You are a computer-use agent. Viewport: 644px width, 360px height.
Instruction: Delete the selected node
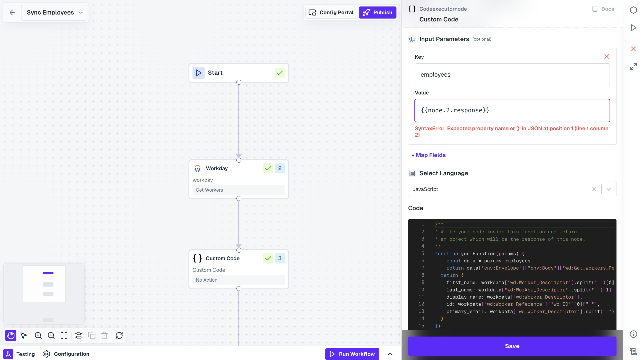point(104,335)
